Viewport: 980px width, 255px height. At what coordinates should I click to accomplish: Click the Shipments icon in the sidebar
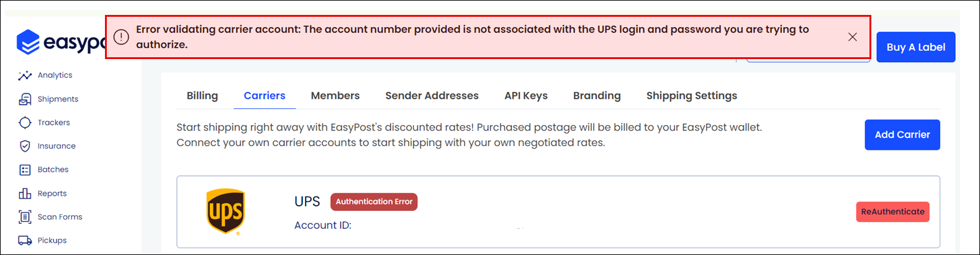tap(25, 99)
